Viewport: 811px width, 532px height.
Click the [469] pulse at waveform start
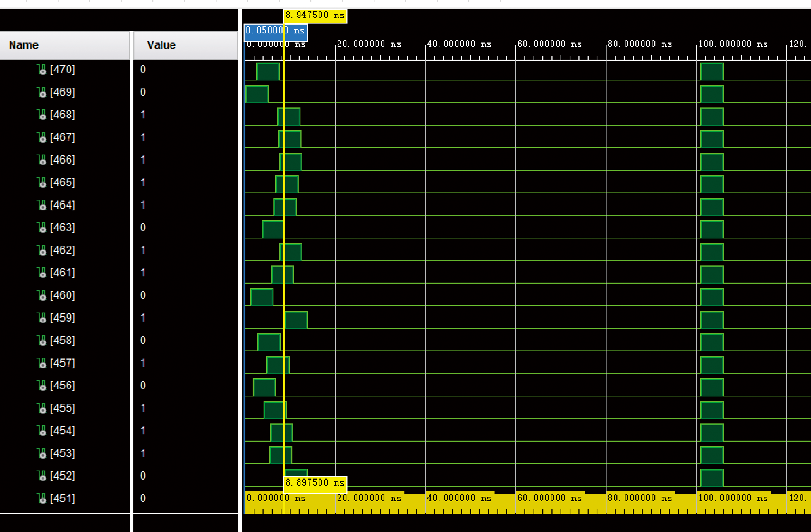click(x=257, y=94)
